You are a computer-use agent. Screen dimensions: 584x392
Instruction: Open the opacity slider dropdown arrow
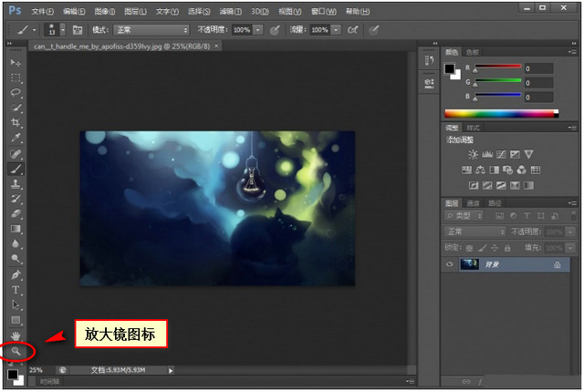257,30
